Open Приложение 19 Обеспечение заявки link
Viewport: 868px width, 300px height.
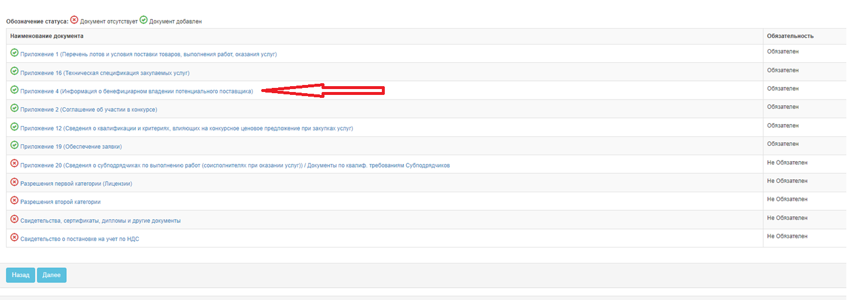[x=71, y=146]
